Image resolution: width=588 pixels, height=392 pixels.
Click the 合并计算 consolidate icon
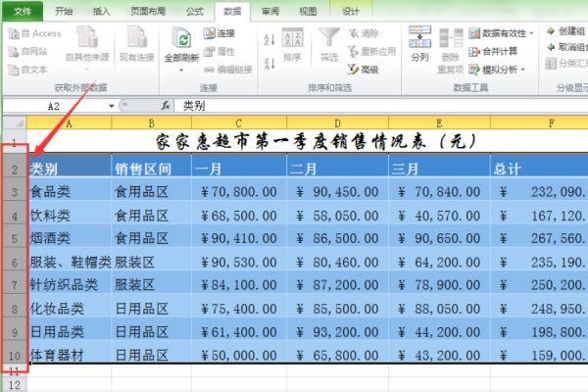[x=474, y=51]
